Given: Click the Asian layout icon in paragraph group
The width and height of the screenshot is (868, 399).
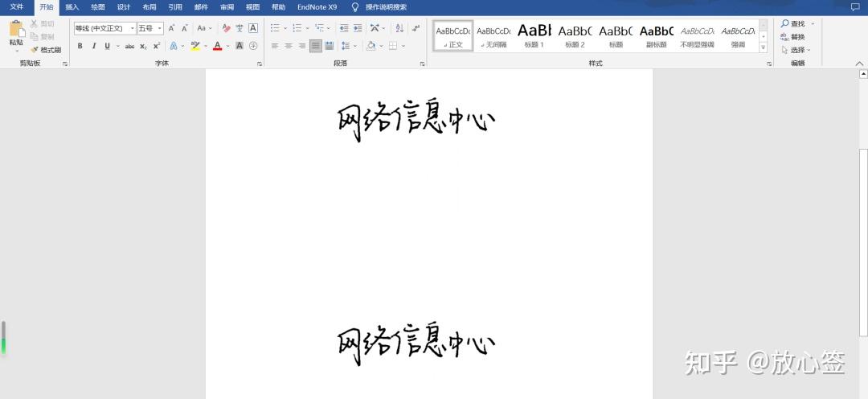Looking at the screenshot, I should [x=375, y=28].
